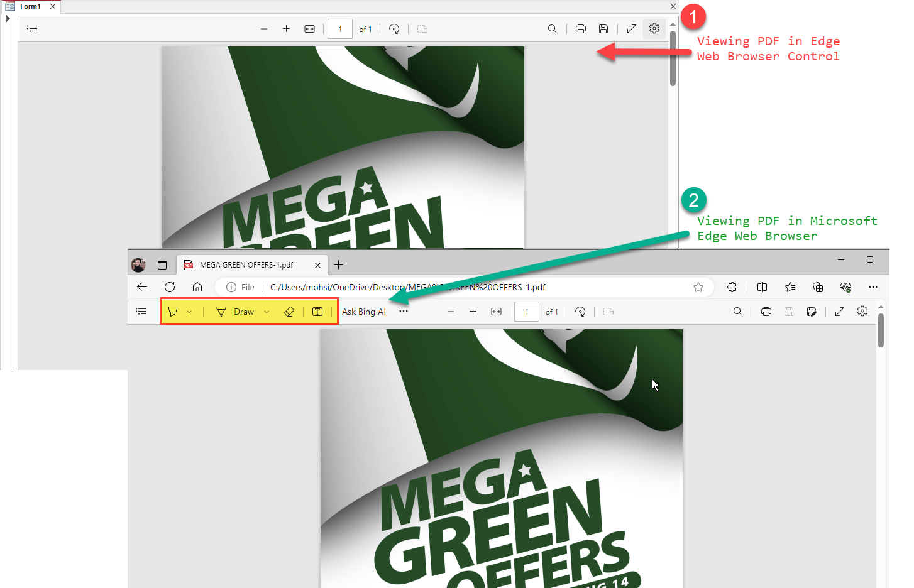Print the PDF from Edge browser toolbar
Screen dimensions: 914x588
click(766, 312)
